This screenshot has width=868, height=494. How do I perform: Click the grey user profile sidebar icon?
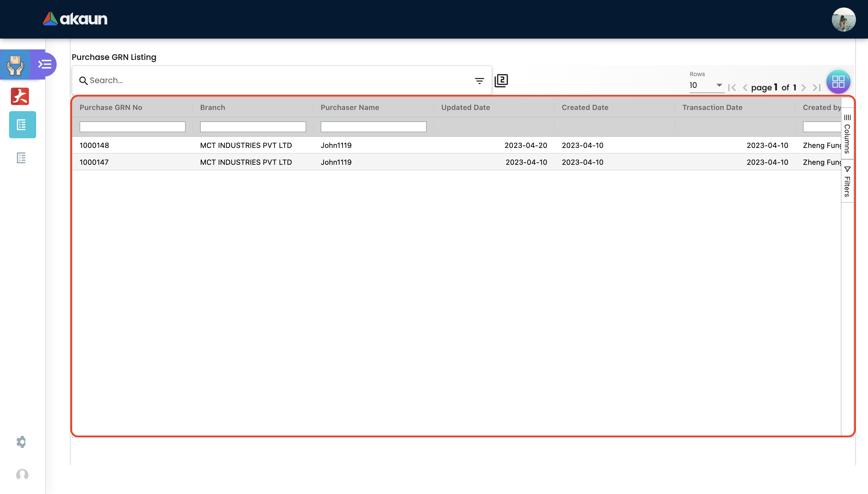22,475
